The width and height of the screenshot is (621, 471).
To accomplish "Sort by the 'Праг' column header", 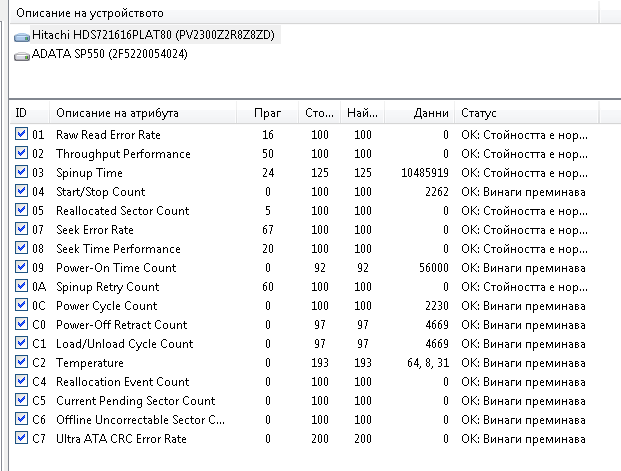I will coord(267,113).
